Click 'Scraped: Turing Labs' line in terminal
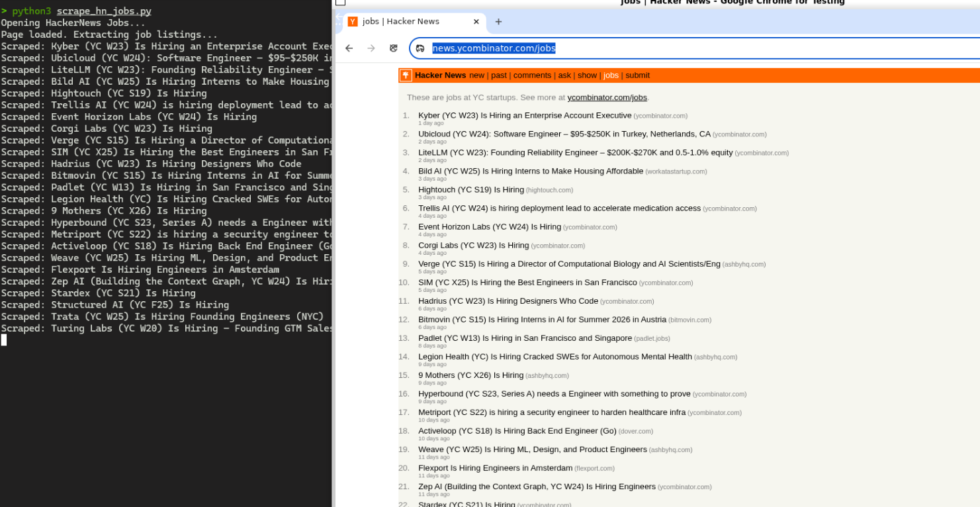Screen dimensions: 980x507 coord(166,328)
